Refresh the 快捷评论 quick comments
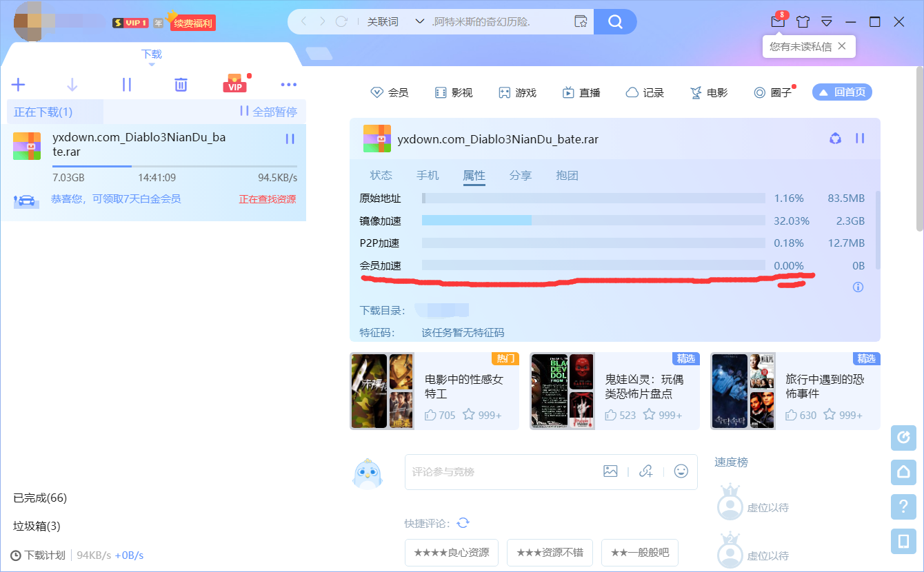The height and width of the screenshot is (572, 924). (463, 523)
